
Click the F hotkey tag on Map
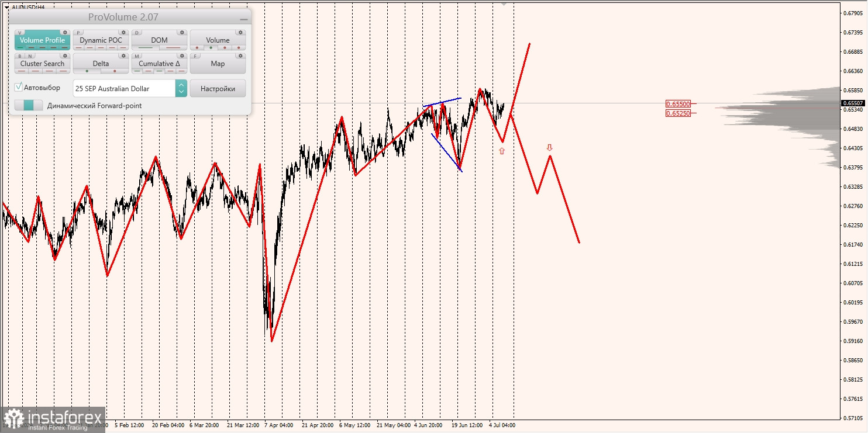[x=195, y=56]
